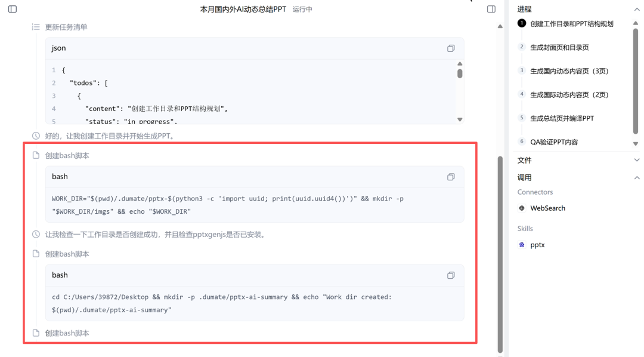Collapse the 进程 section chevron
Image resolution: width=644 pixels, height=357 pixels.
pyautogui.click(x=636, y=10)
